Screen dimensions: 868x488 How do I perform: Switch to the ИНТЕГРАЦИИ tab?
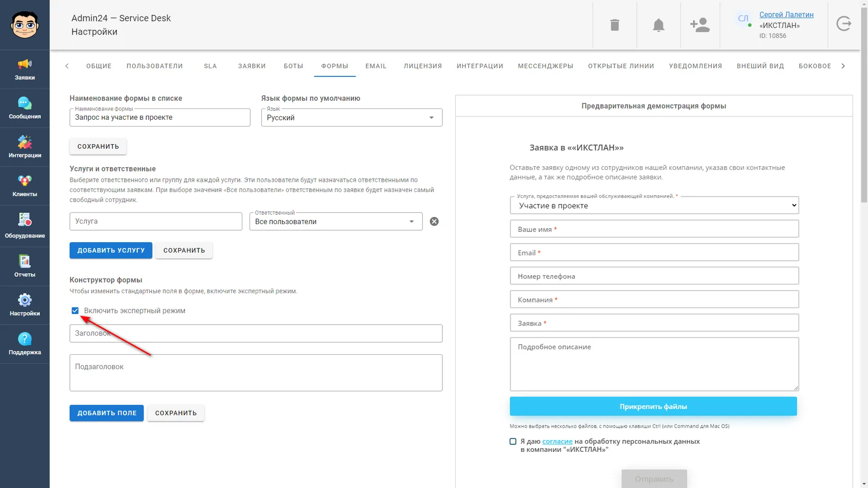pos(480,66)
